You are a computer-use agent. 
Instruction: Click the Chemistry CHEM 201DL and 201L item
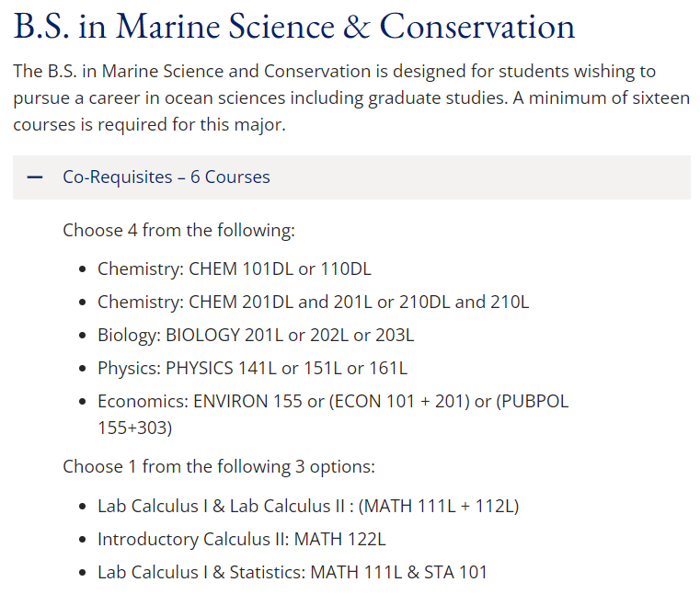click(x=313, y=303)
